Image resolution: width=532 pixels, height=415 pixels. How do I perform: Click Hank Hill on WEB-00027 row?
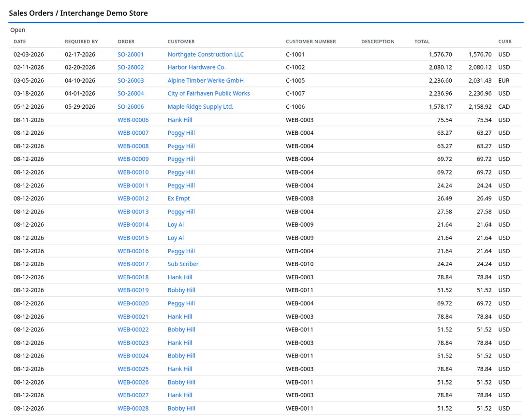180,394
